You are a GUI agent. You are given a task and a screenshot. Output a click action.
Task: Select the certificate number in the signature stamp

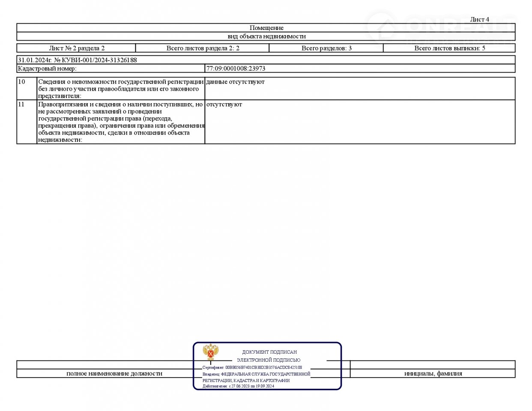coord(263,367)
